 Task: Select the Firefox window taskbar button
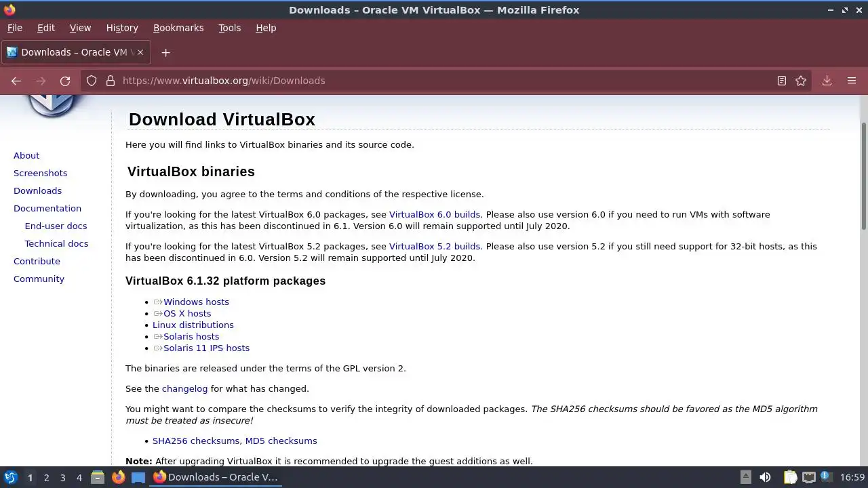[x=216, y=477]
